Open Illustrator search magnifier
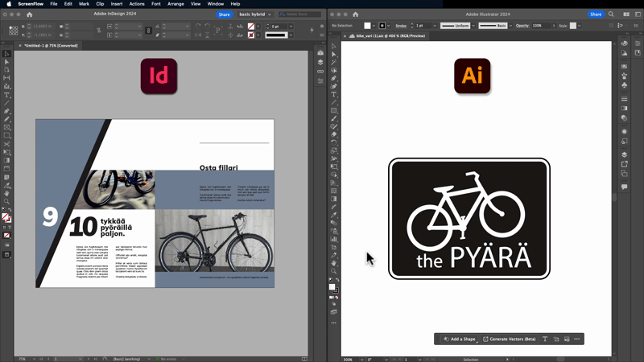Viewport: 644px width, 362px height. 611,14
